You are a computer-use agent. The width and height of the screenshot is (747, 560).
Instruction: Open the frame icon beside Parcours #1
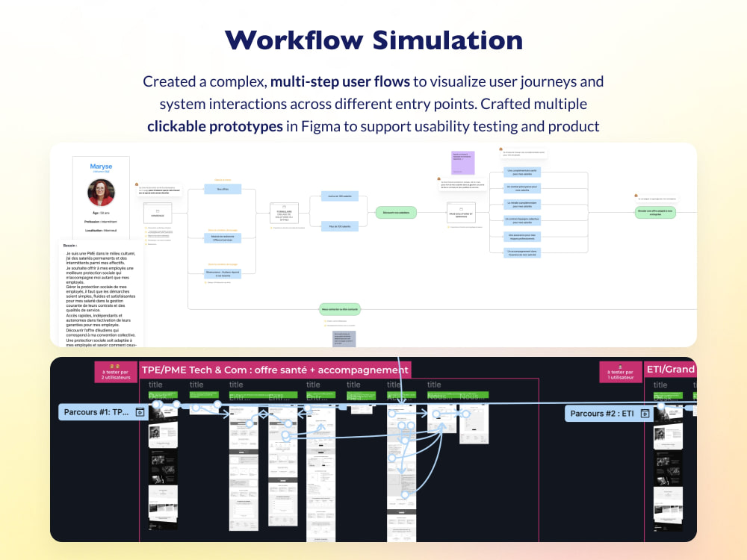140,412
